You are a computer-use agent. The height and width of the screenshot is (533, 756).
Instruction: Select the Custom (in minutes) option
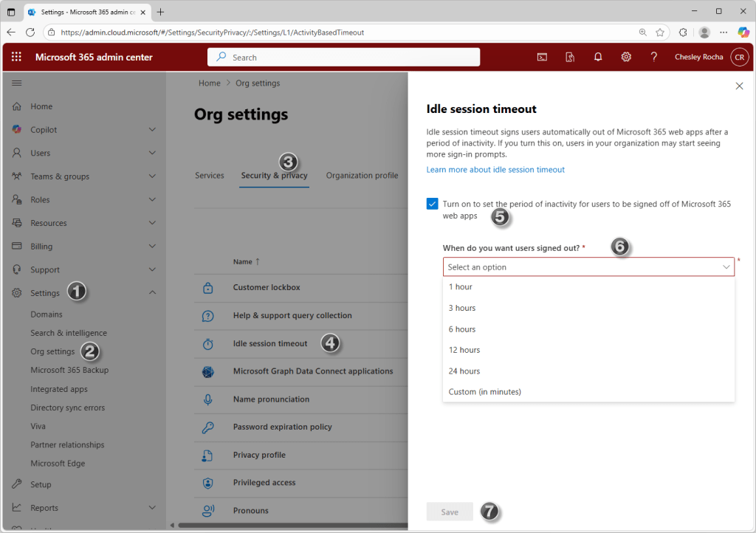point(484,392)
